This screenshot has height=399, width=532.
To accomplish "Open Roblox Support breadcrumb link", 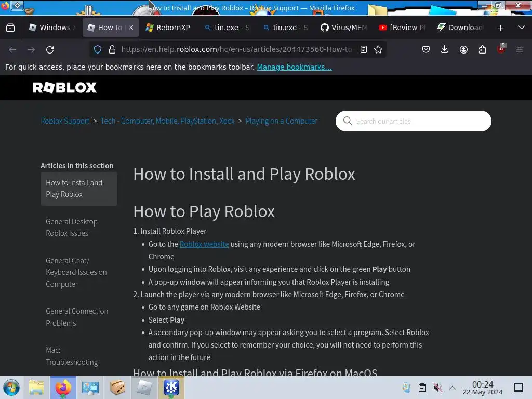I will point(65,121).
